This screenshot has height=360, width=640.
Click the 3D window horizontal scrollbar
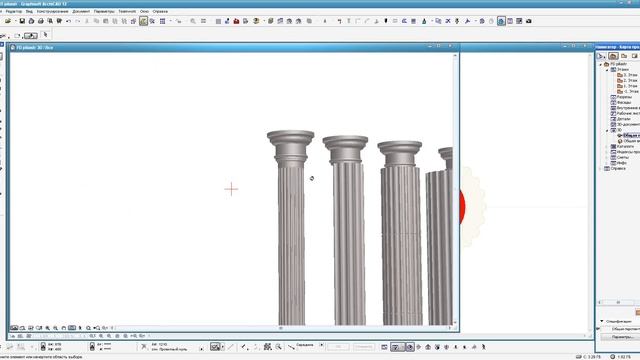[281, 328]
